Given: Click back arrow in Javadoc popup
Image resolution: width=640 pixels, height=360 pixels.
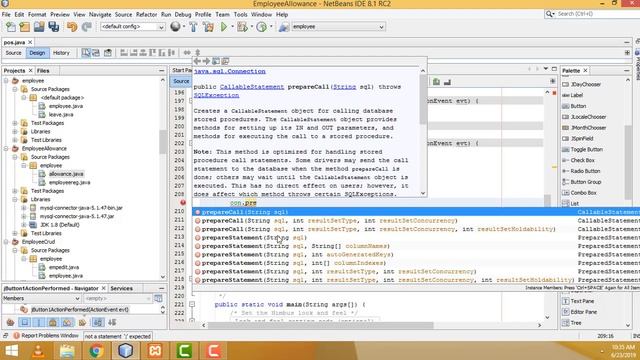Looking at the screenshot, I should click(x=197, y=61).
